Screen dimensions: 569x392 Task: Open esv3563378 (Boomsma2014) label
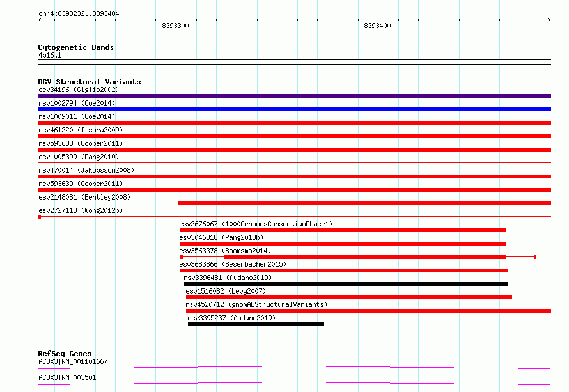(225, 251)
